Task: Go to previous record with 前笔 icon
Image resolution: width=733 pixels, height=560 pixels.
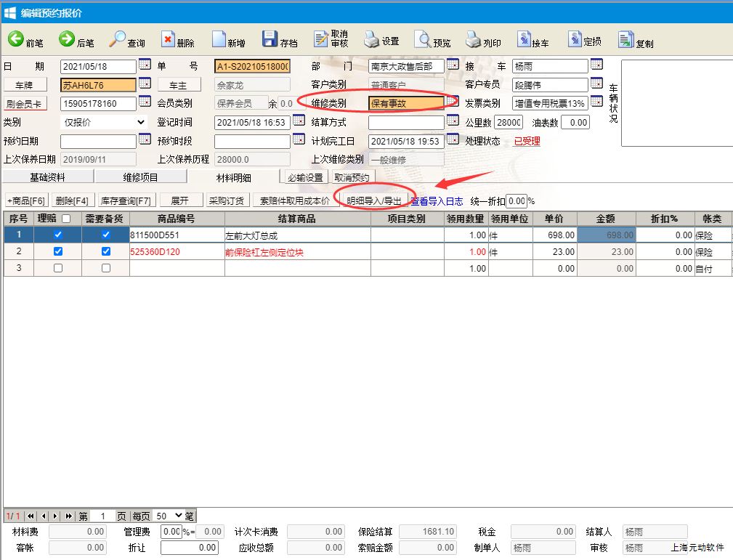Action: (17, 40)
